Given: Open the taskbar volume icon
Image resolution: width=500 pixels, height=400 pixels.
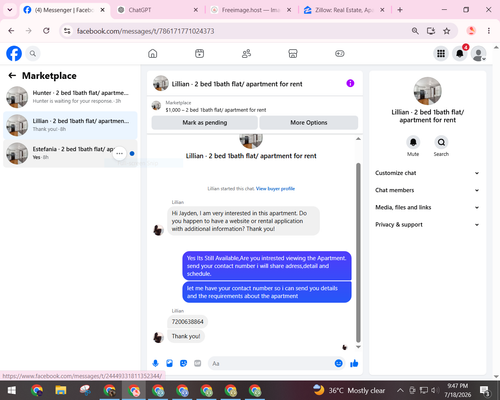Looking at the screenshot, I should (435, 390).
